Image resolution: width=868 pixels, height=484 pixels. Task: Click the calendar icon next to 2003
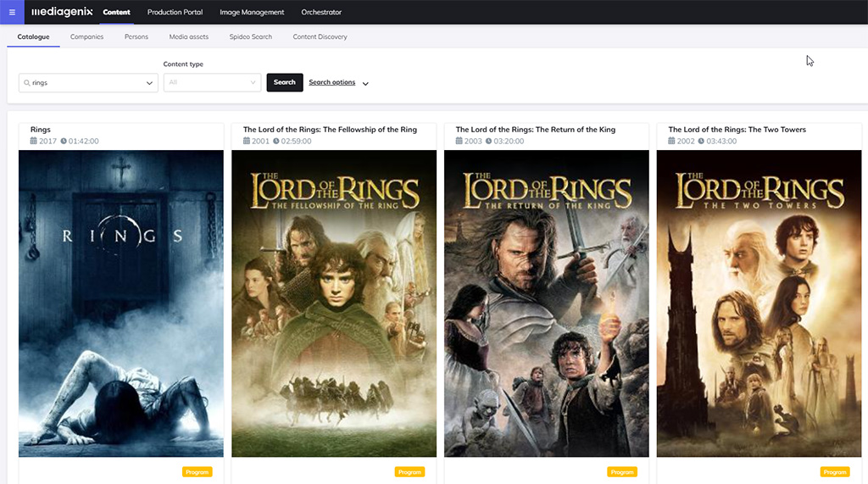459,141
